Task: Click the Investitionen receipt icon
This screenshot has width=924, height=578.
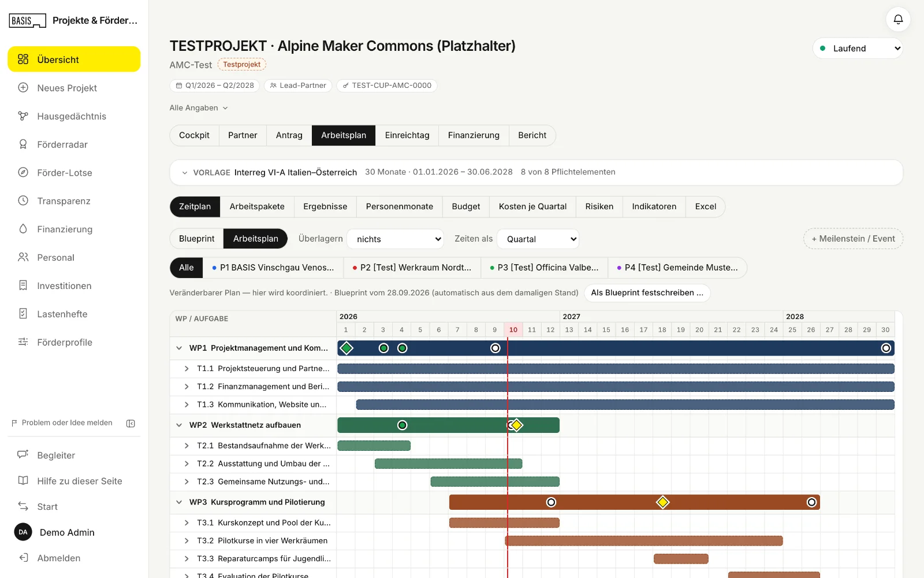Action: (23, 286)
